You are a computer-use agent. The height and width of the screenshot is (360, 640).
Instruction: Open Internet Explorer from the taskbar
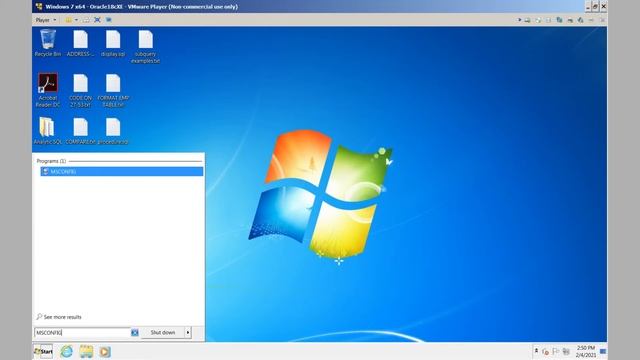[x=67, y=351]
